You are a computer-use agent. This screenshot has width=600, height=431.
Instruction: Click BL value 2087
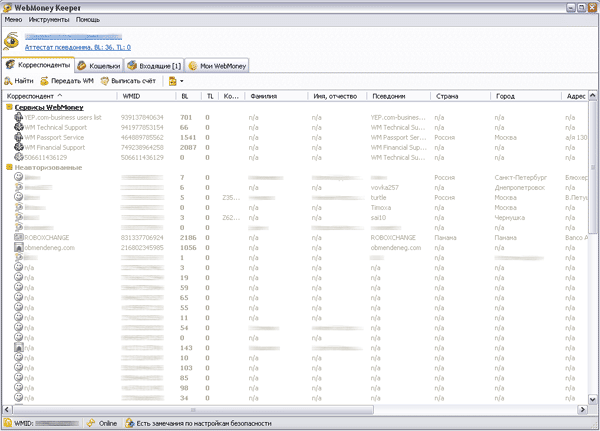(x=188, y=147)
